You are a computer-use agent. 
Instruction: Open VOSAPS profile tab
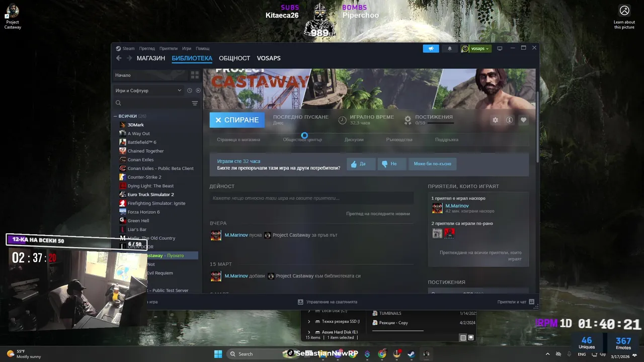[x=269, y=58]
